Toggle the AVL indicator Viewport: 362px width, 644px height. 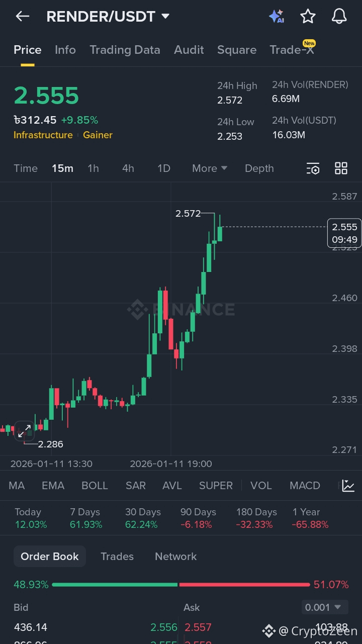point(172,486)
